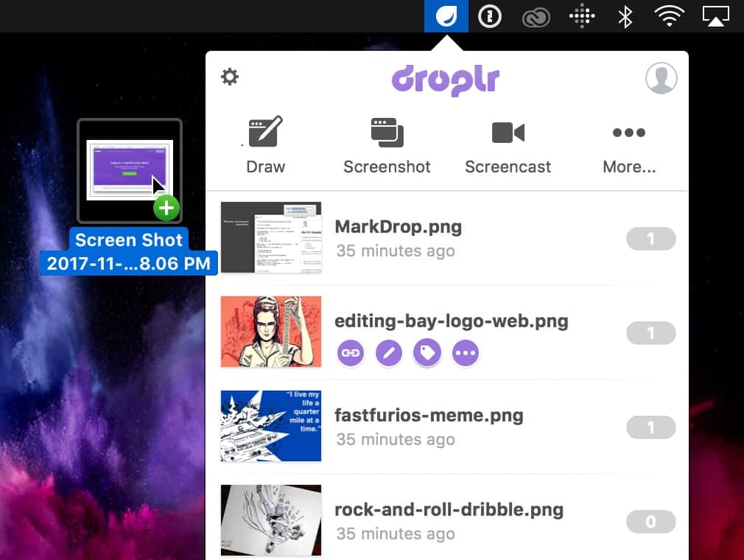Open Adobe Creative Cloud menu bar icon
Viewport: 744px width, 560px height.
coord(536,15)
